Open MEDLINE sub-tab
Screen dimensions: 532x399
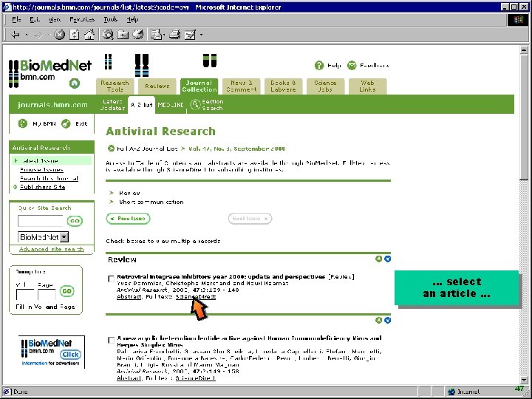(171, 105)
